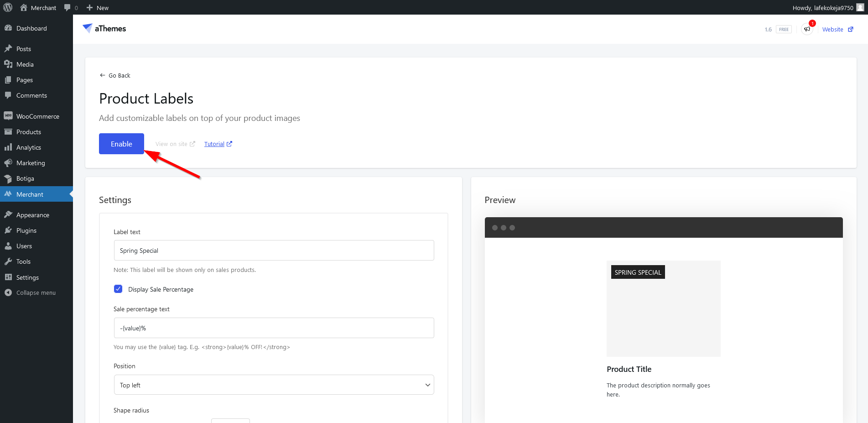Open the notifications megaphone icon
868x423 pixels.
coord(807,29)
